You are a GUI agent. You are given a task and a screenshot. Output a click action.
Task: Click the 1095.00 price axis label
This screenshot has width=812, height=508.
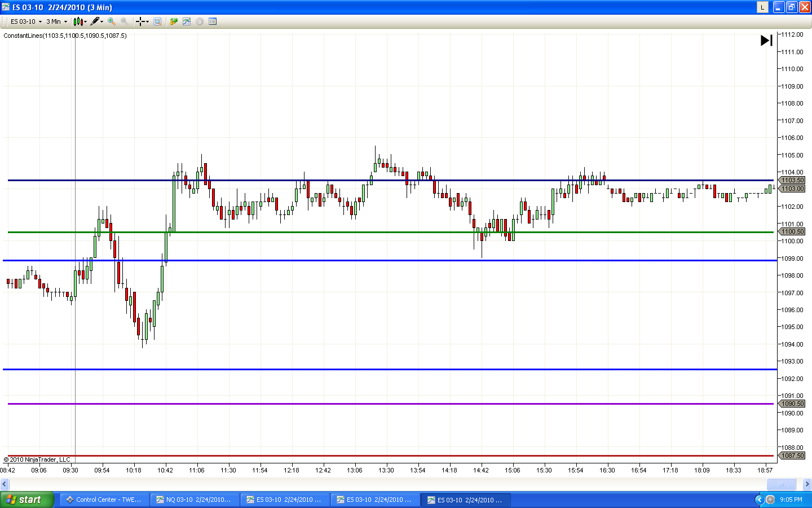click(x=792, y=327)
